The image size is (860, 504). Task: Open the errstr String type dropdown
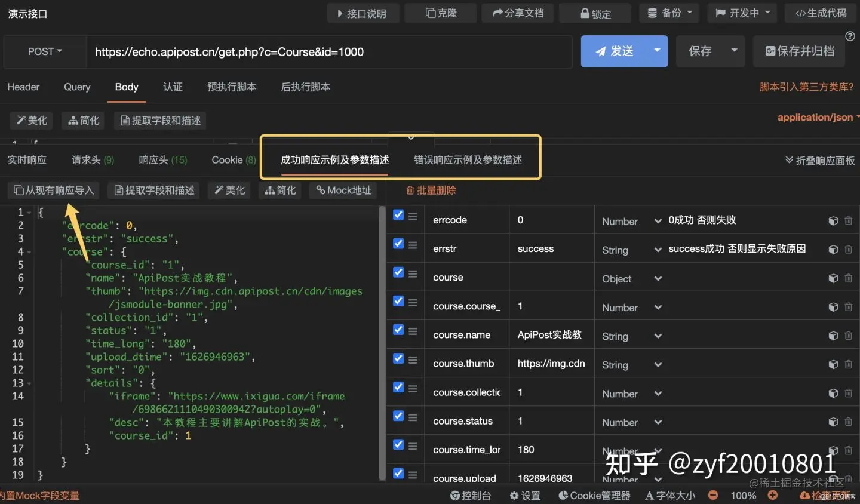631,250
